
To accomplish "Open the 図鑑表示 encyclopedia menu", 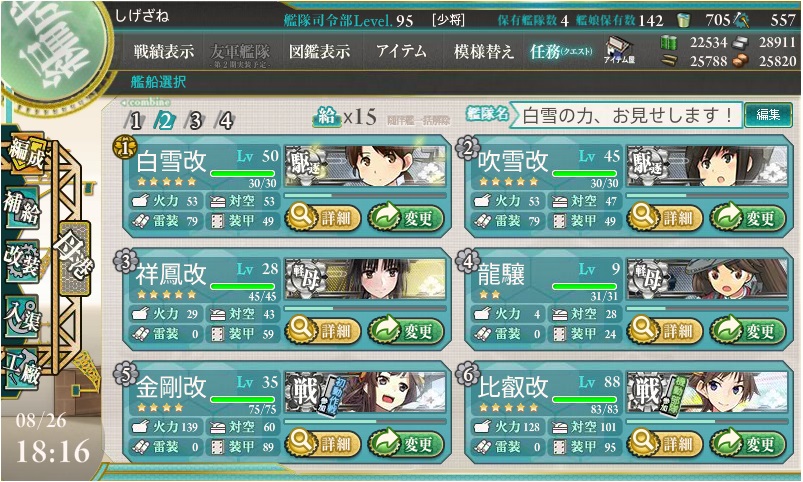I will coord(320,51).
